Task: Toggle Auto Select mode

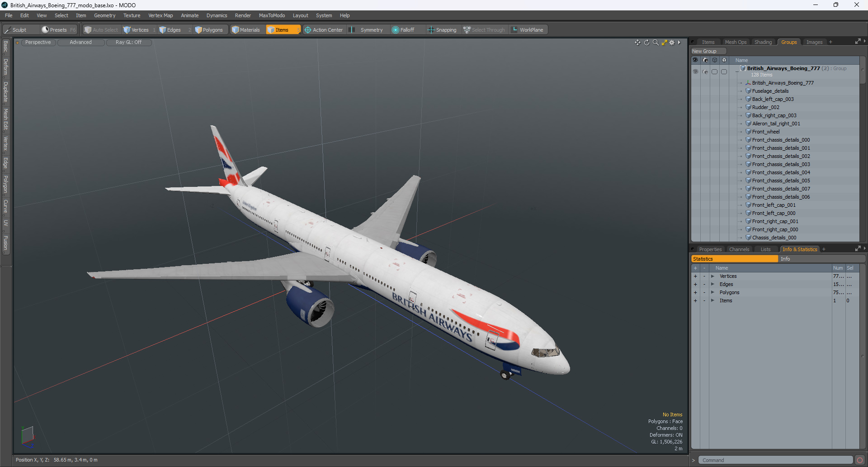Action: pos(101,30)
